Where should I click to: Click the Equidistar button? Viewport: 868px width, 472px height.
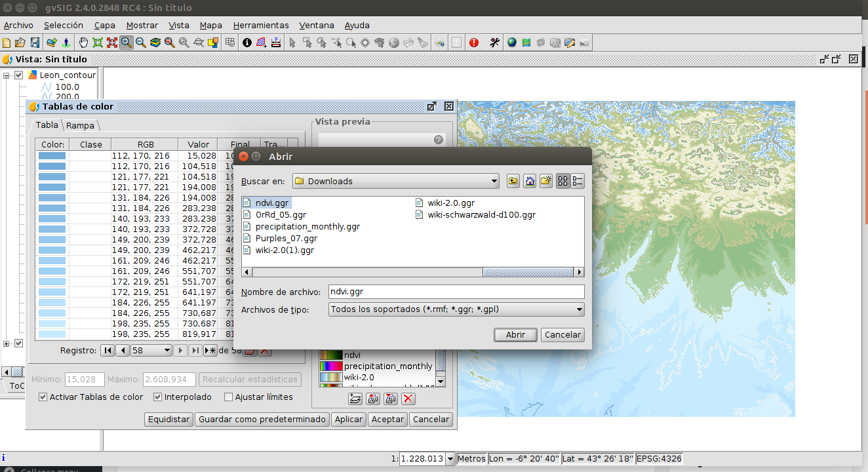coord(168,420)
